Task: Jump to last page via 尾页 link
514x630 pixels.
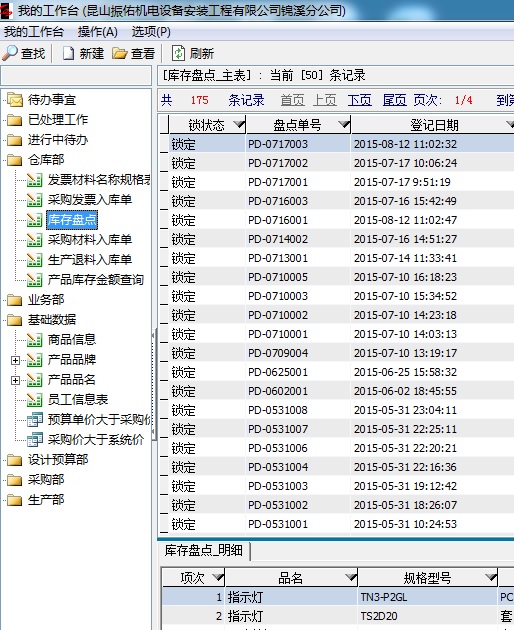Action: [x=395, y=100]
